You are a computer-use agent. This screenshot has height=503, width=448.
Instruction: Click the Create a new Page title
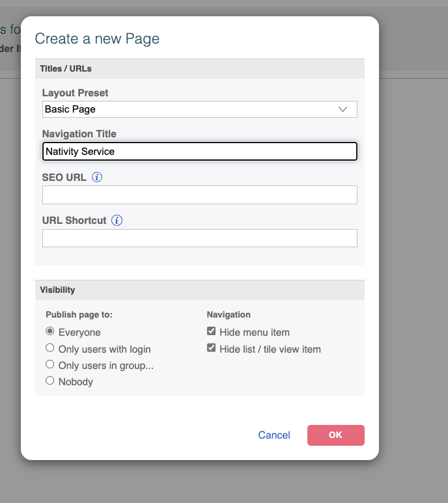97,38
